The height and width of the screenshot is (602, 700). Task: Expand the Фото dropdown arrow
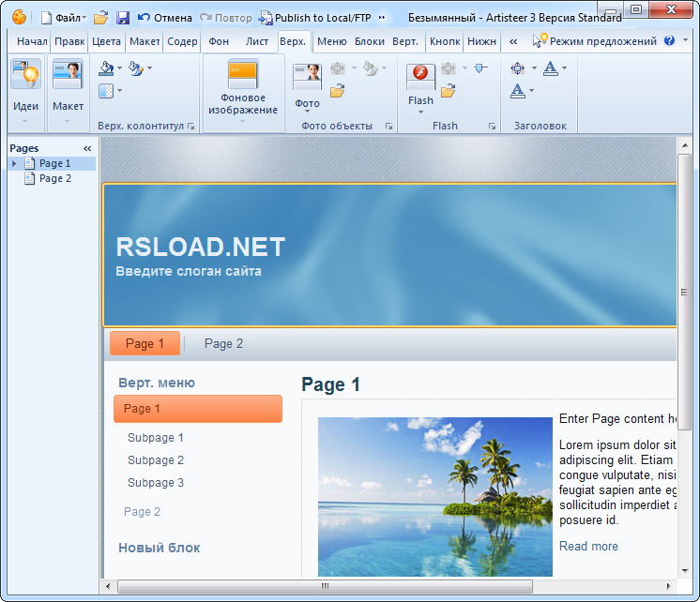[x=307, y=112]
